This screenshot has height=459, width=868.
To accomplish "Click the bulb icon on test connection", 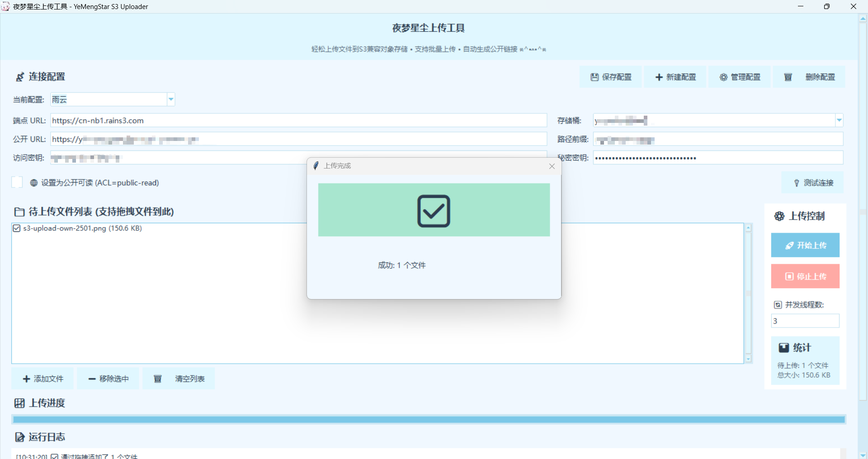I will click(797, 183).
